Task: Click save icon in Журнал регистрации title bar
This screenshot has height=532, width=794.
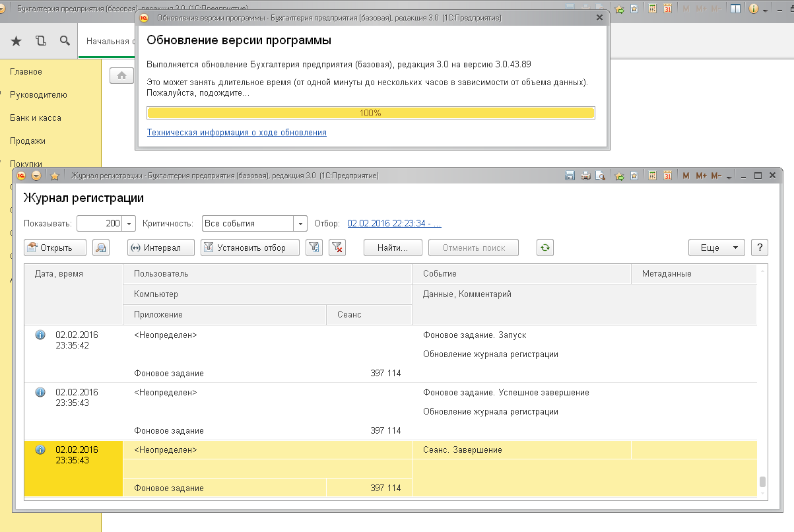Action: pos(570,176)
